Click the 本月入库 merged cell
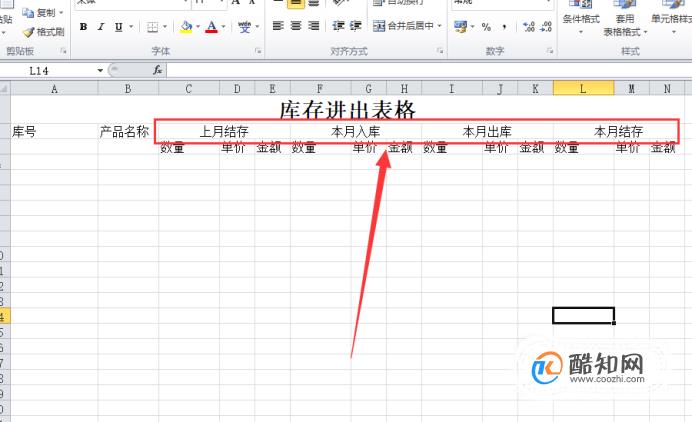This screenshot has height=422, width=692. (356, 132)
